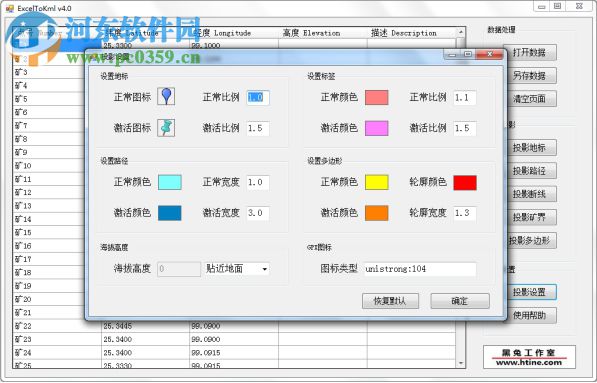This screenshot has height=383, width=597.
Task: Click the 投影设置 button in main window
Action: [x=531, y=292]
